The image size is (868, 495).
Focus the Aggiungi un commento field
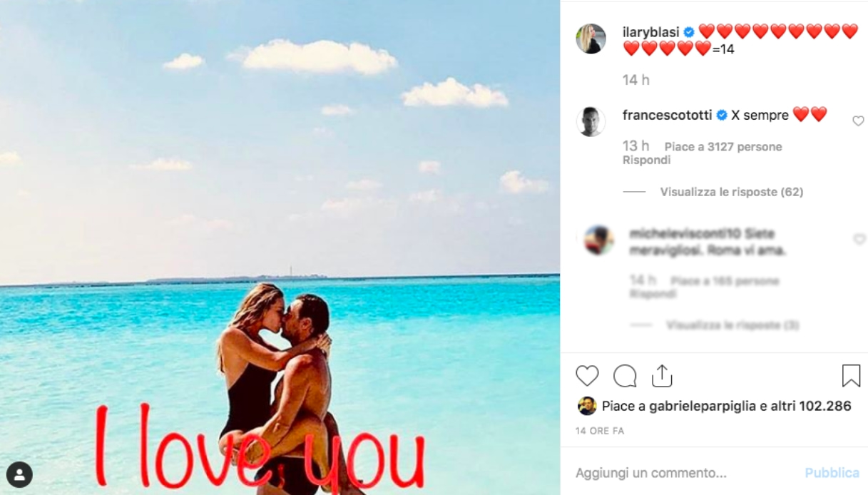click(x=685, y=473)
